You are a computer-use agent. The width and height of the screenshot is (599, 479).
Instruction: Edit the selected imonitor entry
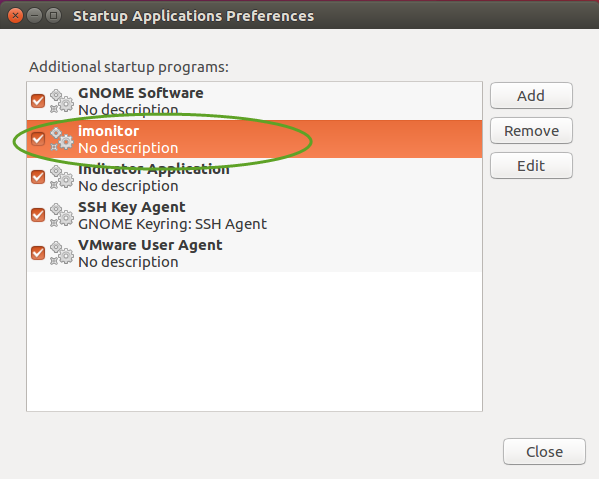tap(531, 166)
